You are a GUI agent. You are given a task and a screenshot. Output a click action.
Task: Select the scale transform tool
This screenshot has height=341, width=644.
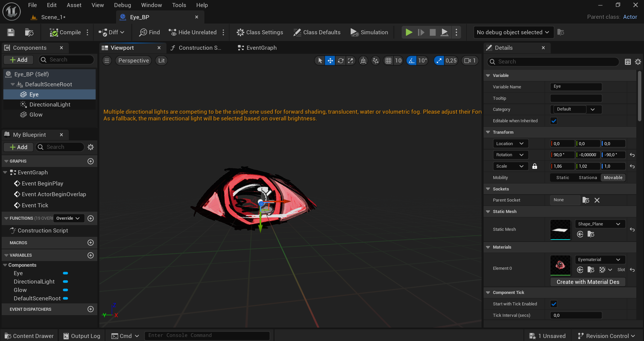(351, 60)
